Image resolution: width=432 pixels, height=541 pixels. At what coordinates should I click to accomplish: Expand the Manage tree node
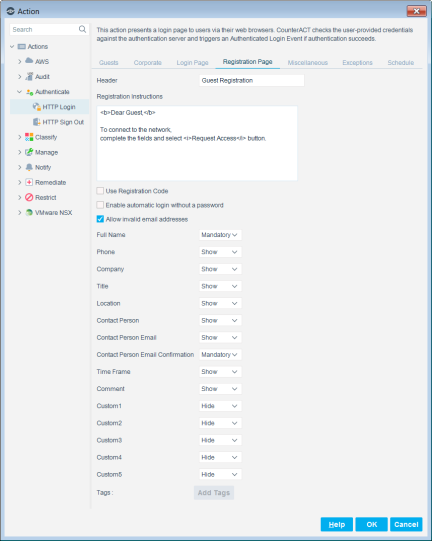click(x=20, y=152)
